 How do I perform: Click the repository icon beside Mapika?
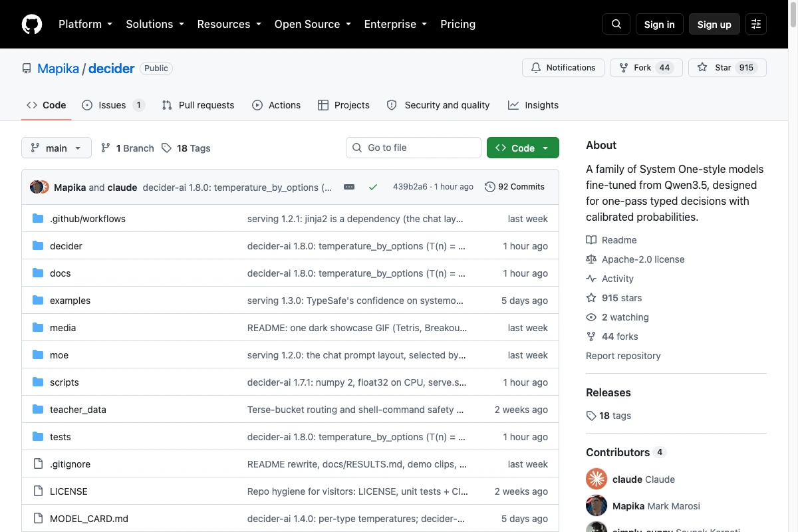tap(27, 68)
